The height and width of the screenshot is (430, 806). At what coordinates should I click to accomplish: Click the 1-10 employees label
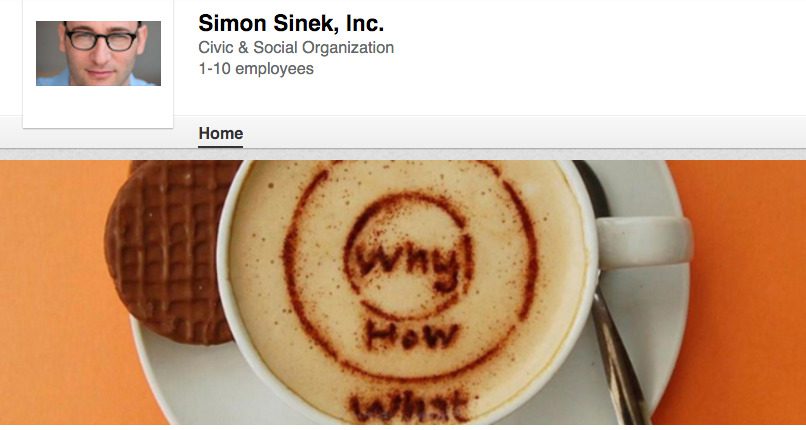[256, 68]
